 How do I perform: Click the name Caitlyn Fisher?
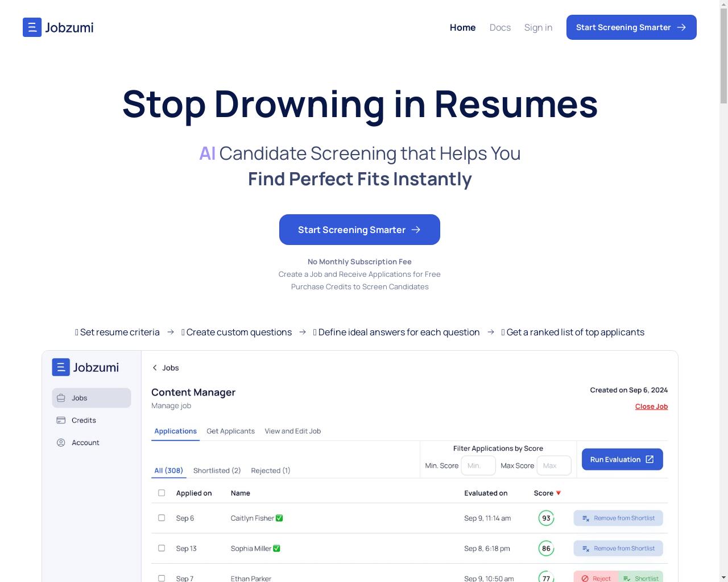click(x=252, y=518)
